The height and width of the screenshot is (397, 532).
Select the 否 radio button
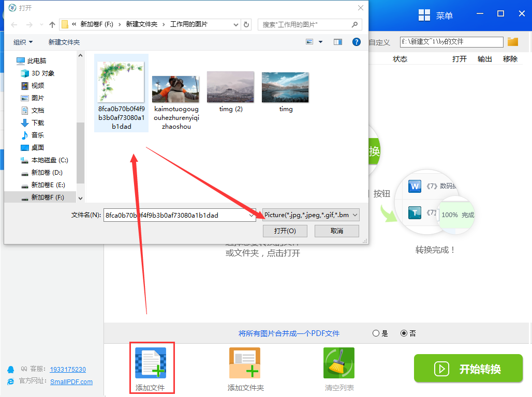coord(404,333)
